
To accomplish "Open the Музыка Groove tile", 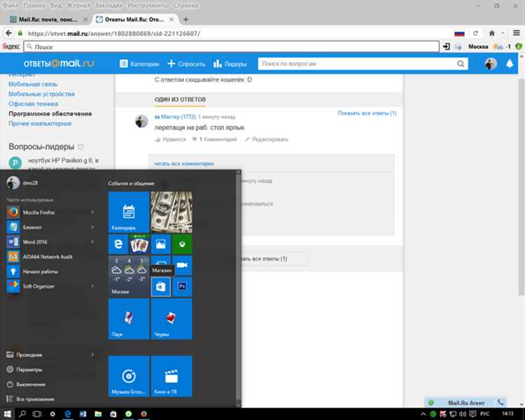I will (x=129, y=376).
